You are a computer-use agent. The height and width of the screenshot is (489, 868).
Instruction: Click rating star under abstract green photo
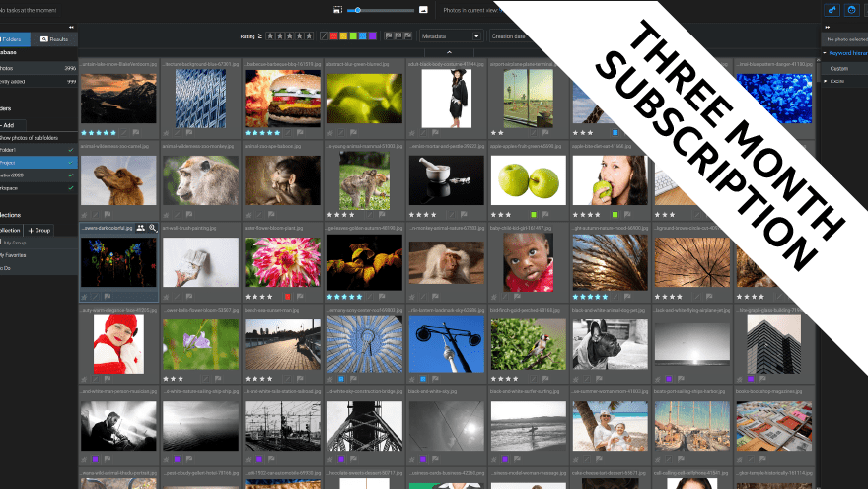pos(329,133)
